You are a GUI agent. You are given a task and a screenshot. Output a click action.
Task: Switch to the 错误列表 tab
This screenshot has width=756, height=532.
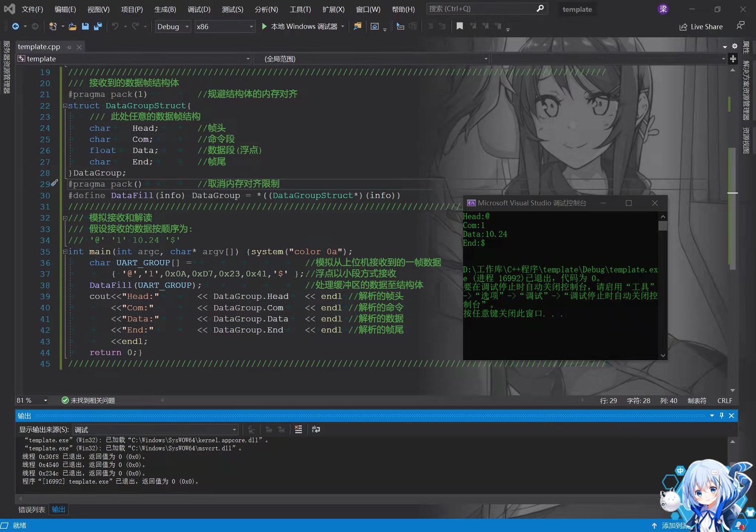pos(31,509)
